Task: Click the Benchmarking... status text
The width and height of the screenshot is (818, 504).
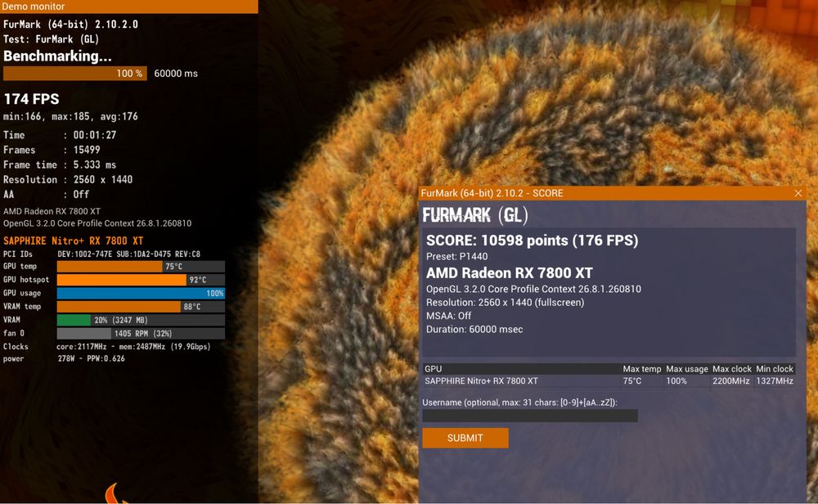Action: point(57,56)
